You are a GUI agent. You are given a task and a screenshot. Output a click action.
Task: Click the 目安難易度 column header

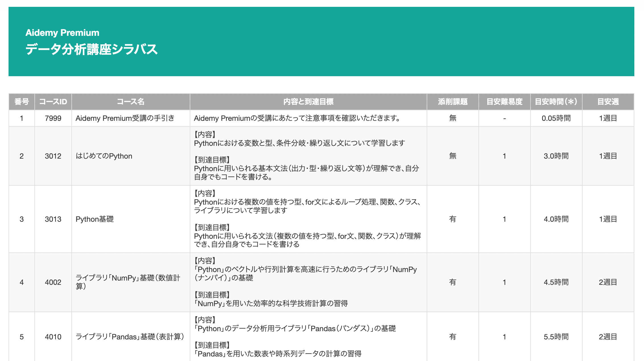click(x=504, y=102)
